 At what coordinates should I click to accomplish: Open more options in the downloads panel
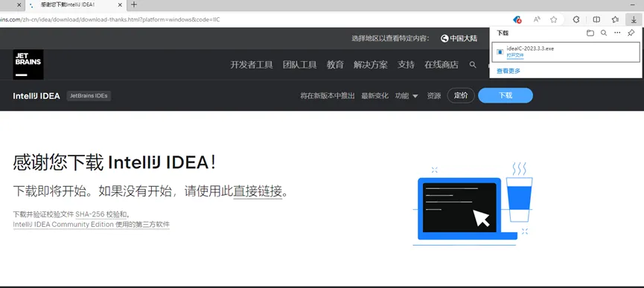[x=617, y=33]
